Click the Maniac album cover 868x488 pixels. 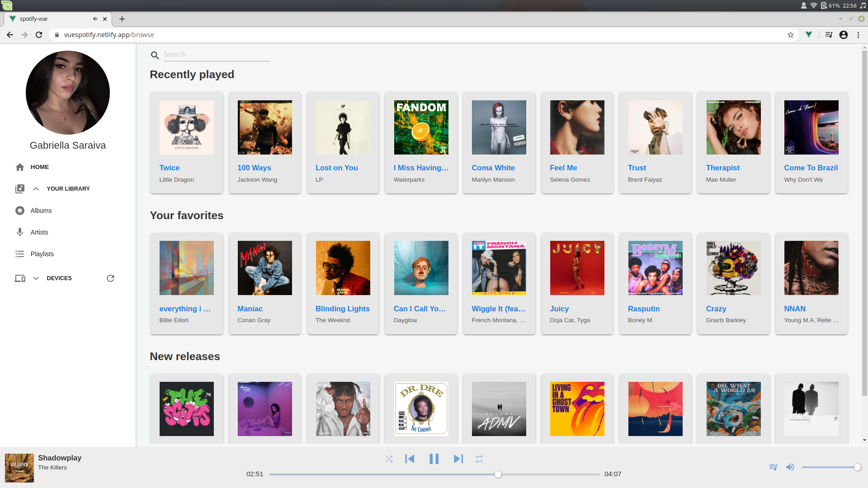tap(265, 268)
